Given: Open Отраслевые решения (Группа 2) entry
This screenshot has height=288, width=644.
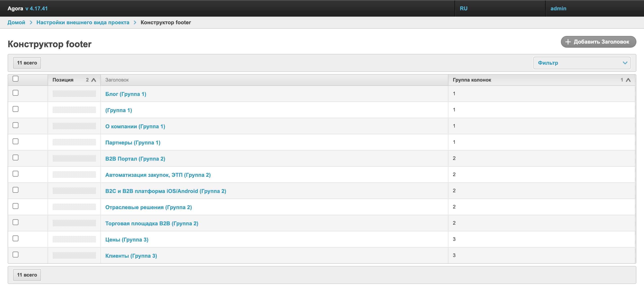Looking at the screenshot, I should [x=148, y=207].
